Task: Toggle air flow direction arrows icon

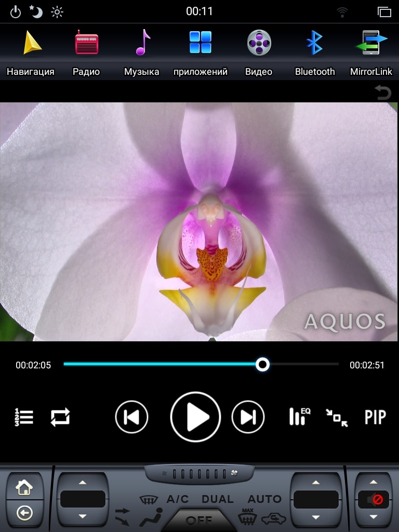Action: (122, 516)
